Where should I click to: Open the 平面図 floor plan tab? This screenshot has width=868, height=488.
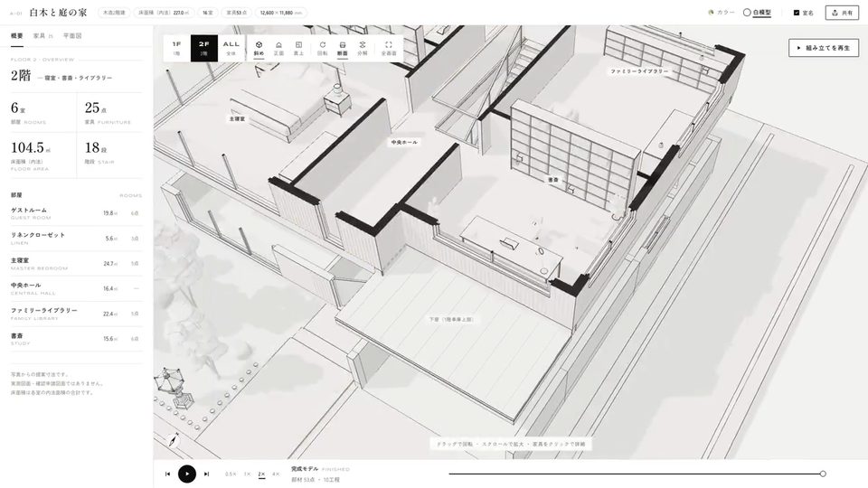pos(72,36)
